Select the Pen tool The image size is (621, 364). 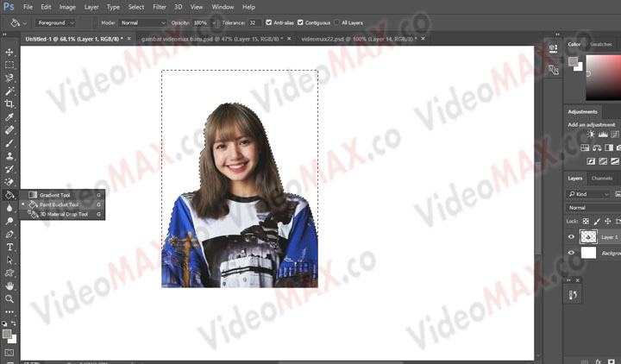tap(9, 234)
